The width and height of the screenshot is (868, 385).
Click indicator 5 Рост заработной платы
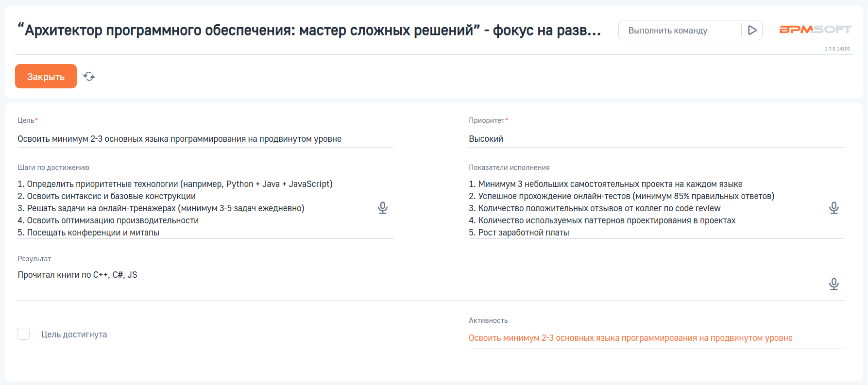tap(519, 233)
